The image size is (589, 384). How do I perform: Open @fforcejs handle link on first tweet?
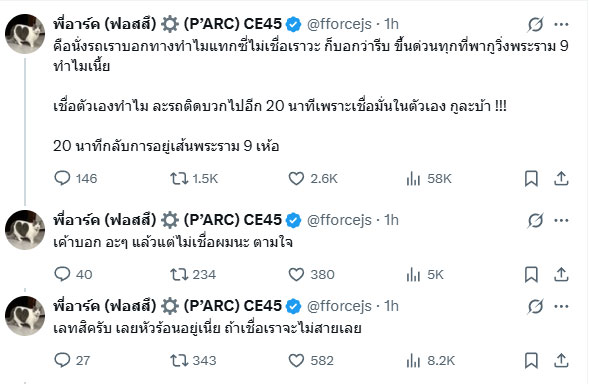339,24
